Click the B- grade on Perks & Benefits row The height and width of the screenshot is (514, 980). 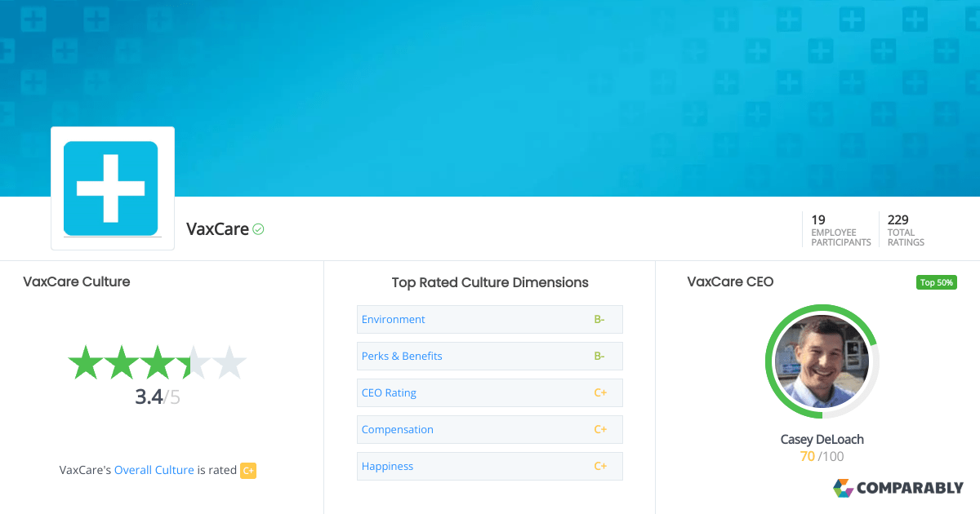point(599,356)
